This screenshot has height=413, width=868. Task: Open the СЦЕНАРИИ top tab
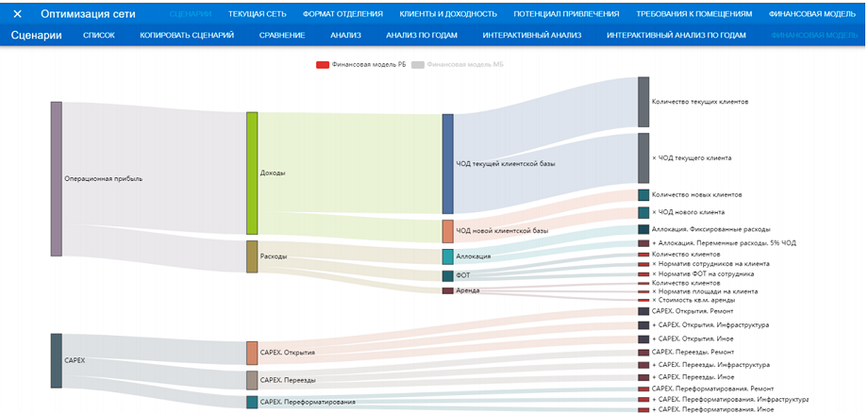point(191,14)
